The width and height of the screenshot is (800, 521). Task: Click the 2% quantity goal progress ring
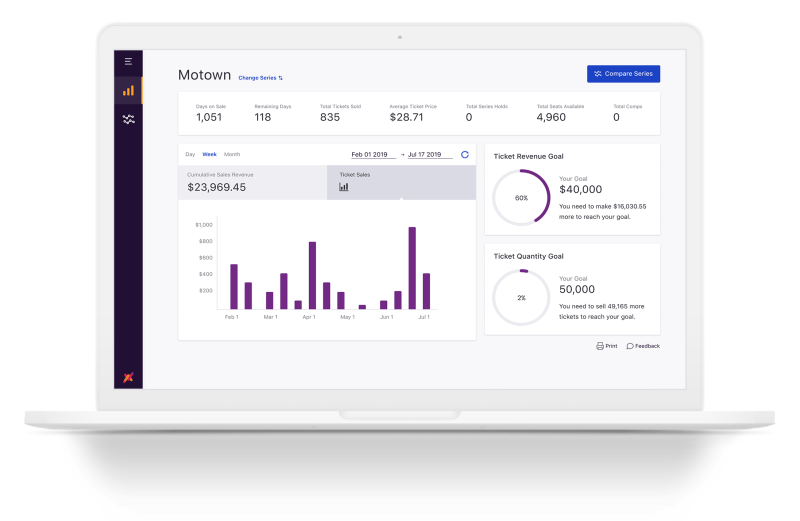(x=521, y=297)
